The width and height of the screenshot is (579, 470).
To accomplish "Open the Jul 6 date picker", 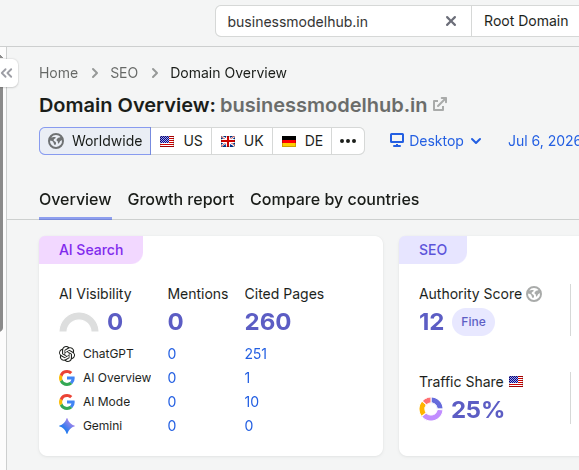I will click(544, 141).
